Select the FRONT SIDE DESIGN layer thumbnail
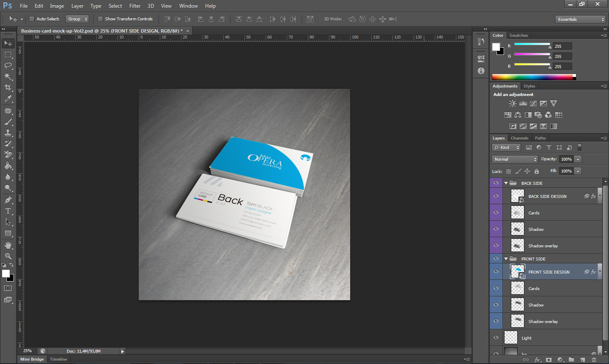The image size is (609, 364). pos(518,271)
